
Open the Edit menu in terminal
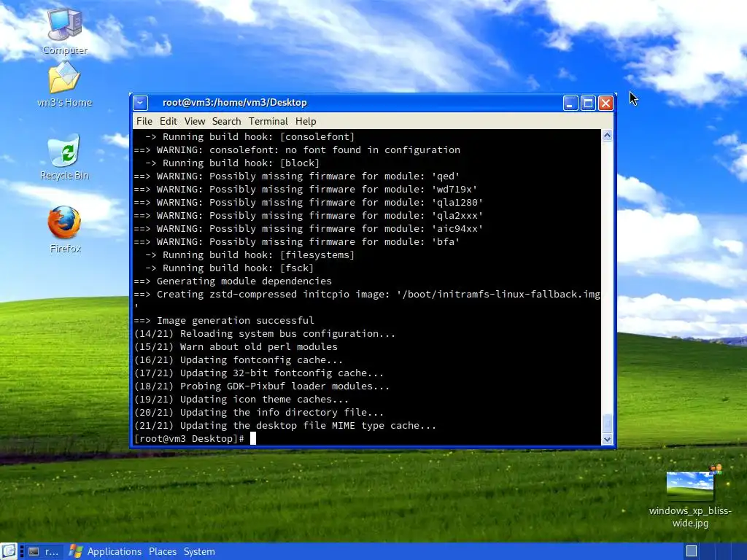coord(169,122)
